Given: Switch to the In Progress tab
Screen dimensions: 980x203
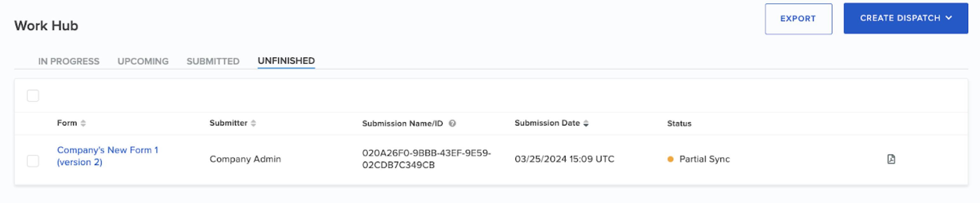Looking at the screenshot, I should tap(69, 61).
